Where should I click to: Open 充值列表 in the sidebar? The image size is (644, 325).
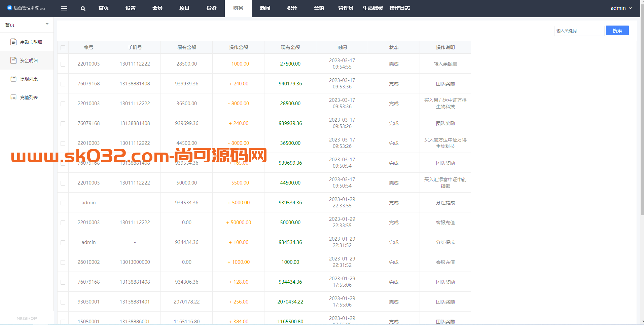coord(27,97)
